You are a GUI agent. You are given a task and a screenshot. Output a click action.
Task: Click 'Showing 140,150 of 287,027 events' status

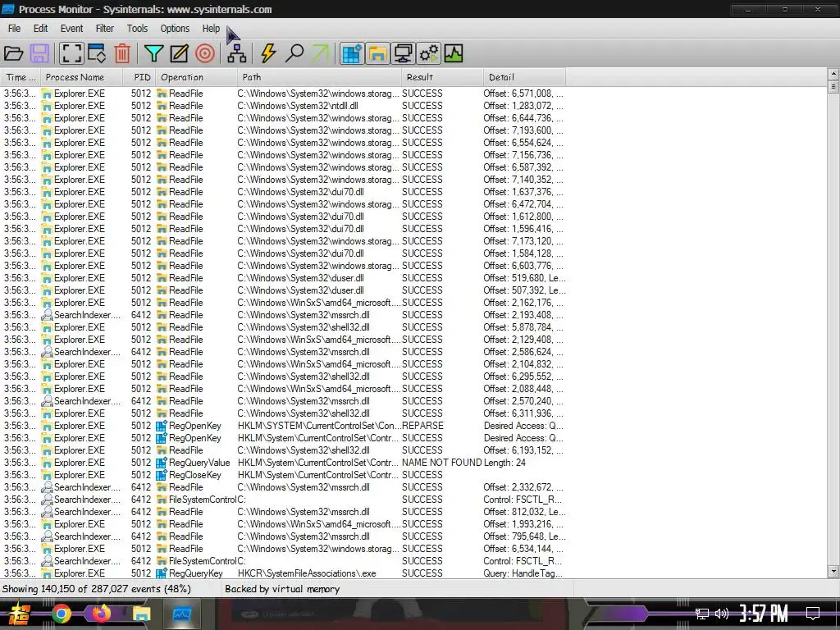[x=97, y=589]
